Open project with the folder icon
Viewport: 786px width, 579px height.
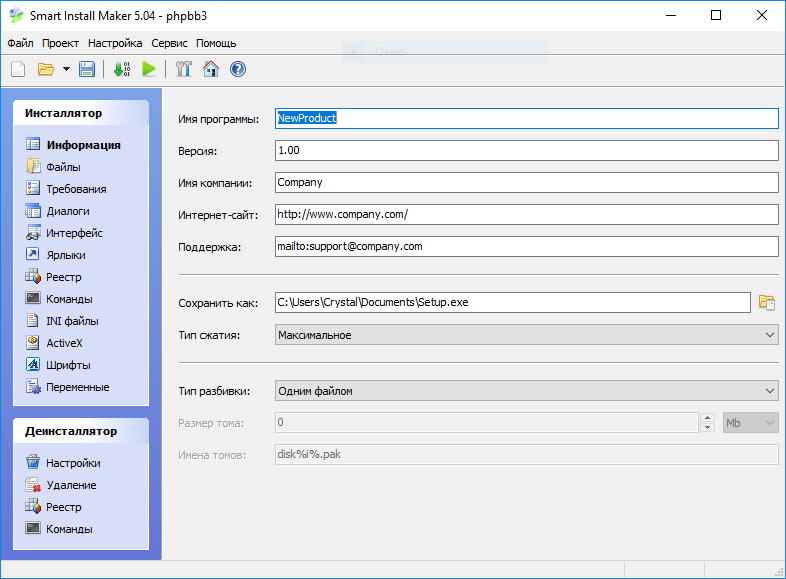coord(46,69)
